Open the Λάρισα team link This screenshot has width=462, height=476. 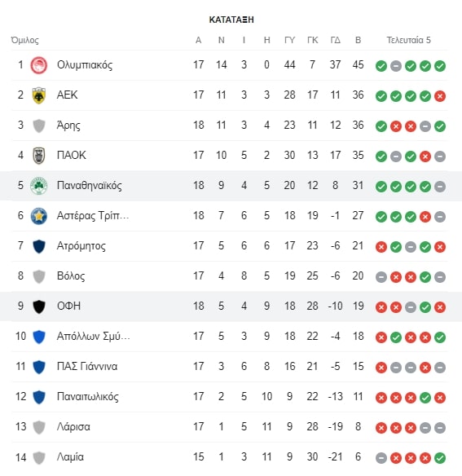(73, 427)
